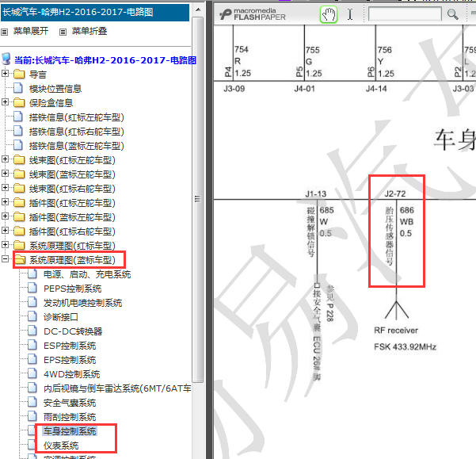Expand the 保险盒信息 folder
The height and width of the screenshot is (459, 476).
[x=5, y=101]
